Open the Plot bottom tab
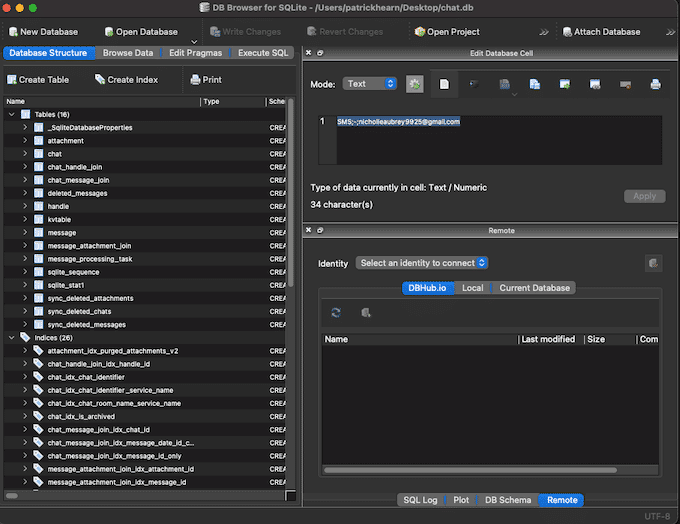680x524 pixels. point(461,500)
